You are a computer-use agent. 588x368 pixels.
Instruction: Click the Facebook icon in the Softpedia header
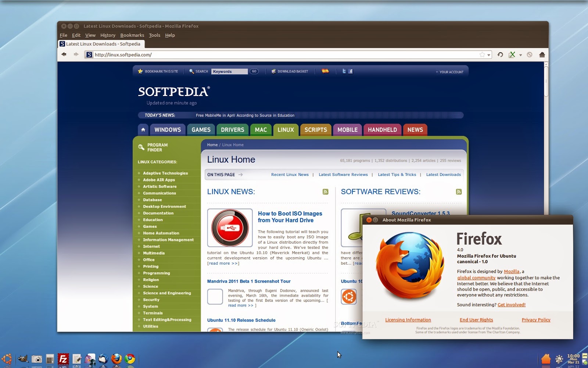[351, 71]
